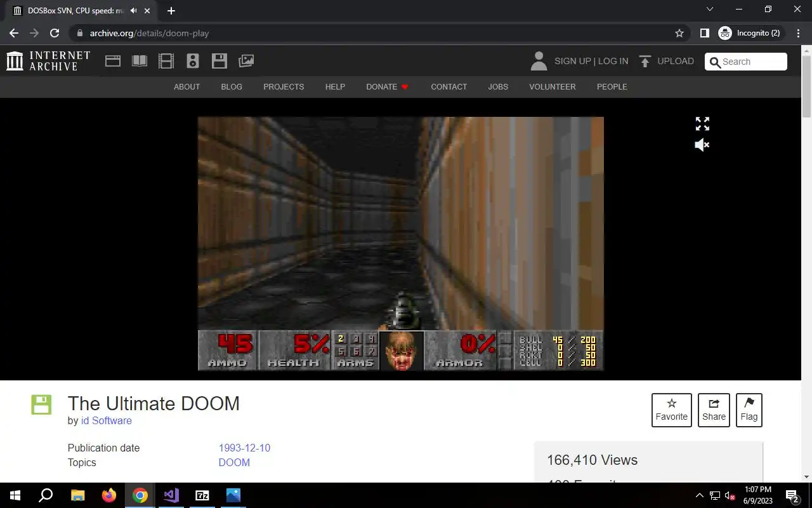Go back in browser history
This screenshot has height=508, width=812.
[x=14, y=33]
